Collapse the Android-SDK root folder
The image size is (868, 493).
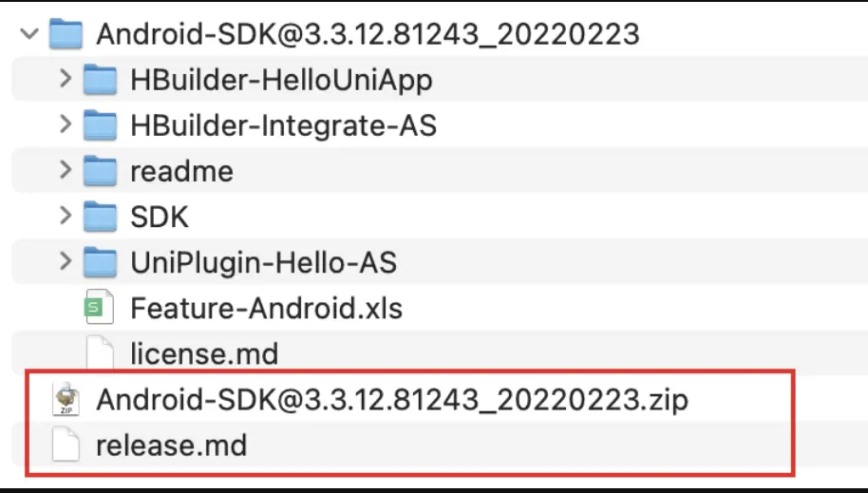pos(28,34)
